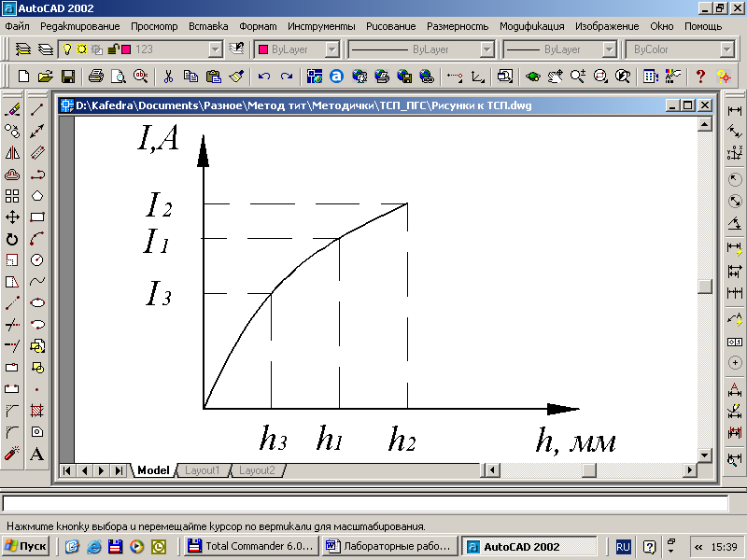The width and height of the screenshot is (747, 560).
Task: Select the Erase tool
Action: coord(12,110)
